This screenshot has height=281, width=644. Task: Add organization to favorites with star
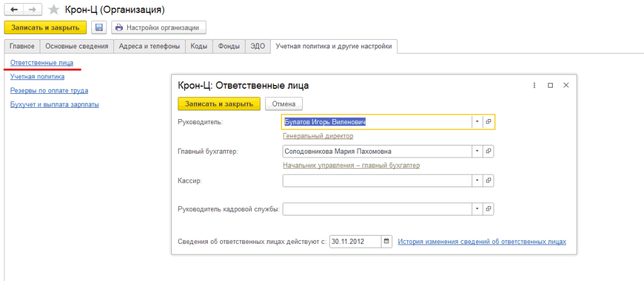coord(54,9)
